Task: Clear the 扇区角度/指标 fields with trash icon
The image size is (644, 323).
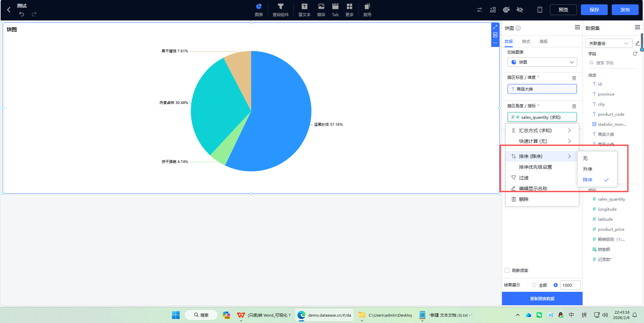Action: tap(574, 106)
